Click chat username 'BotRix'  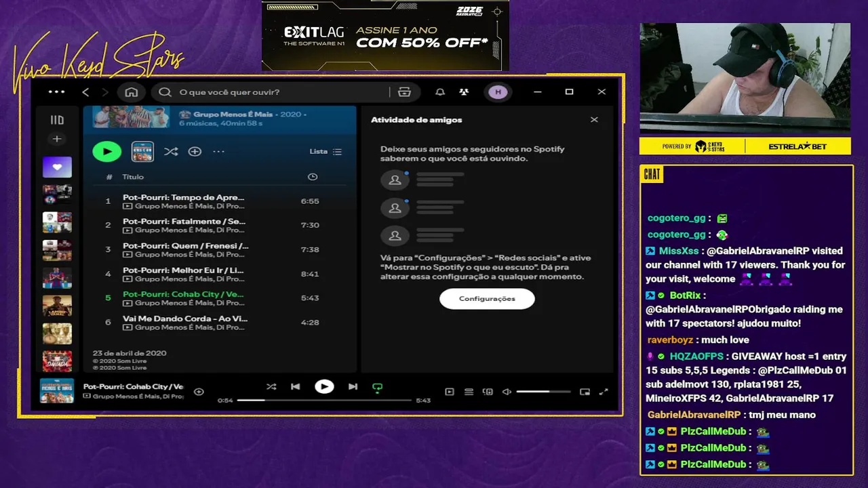click(685, 296)
